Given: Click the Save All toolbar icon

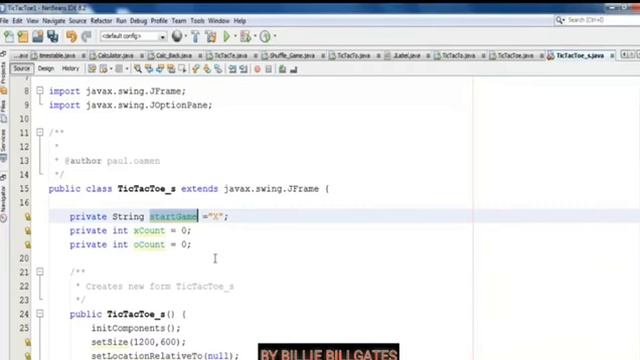Looking at the screenshot, I should pyautogui.click(x=53, y=37).
